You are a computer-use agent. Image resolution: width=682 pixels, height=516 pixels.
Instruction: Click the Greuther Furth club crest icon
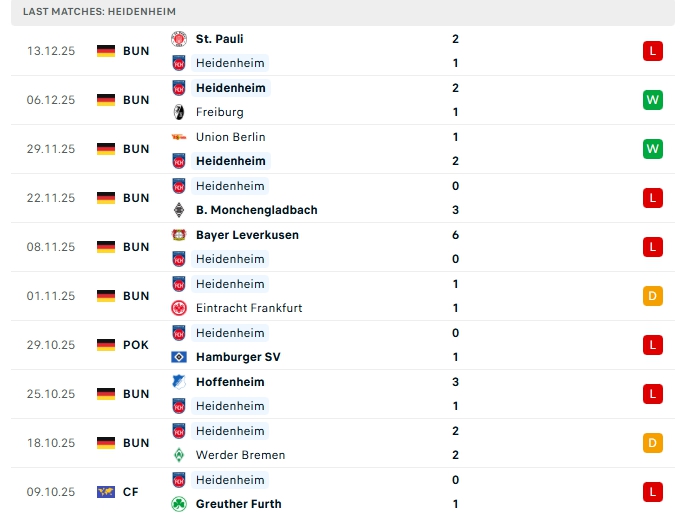coord(179,504)
